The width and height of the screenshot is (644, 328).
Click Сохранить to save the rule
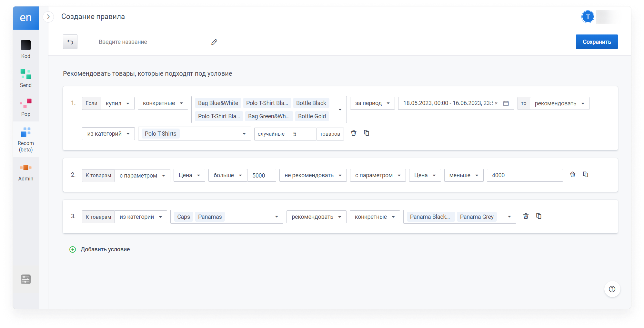point(597,42)
